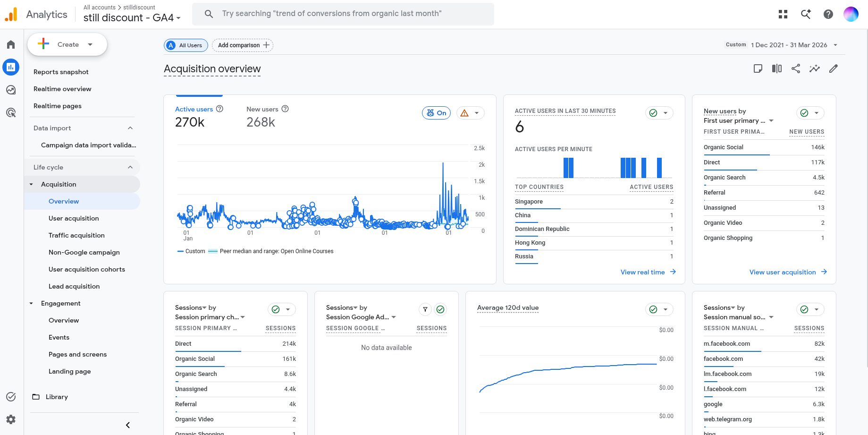Open the Advertising icon in left rail
Screen dimensions: 868x435
(x=11, y=112)
